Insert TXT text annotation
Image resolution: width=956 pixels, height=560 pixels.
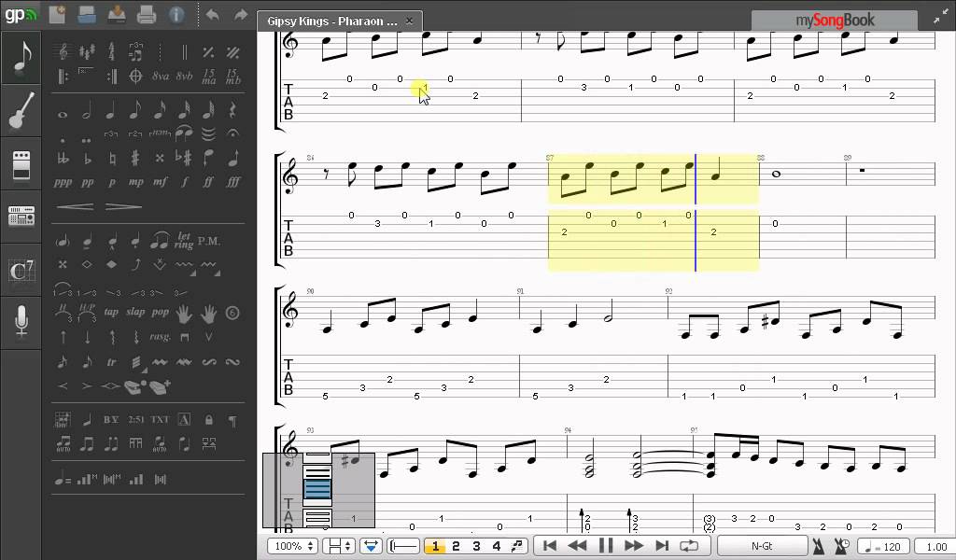pyautogui.click(x=160, y=420)
